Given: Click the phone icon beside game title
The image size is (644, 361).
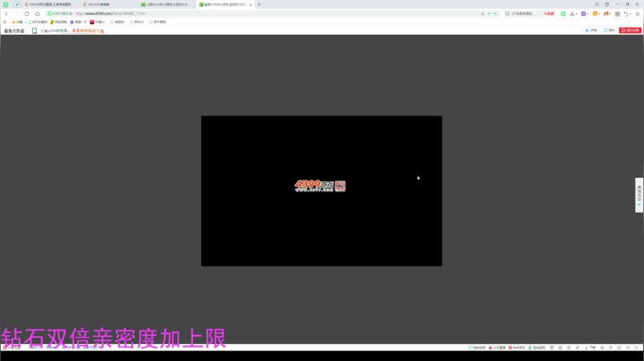Looking at the screenshot, I should tap(35, 30).
